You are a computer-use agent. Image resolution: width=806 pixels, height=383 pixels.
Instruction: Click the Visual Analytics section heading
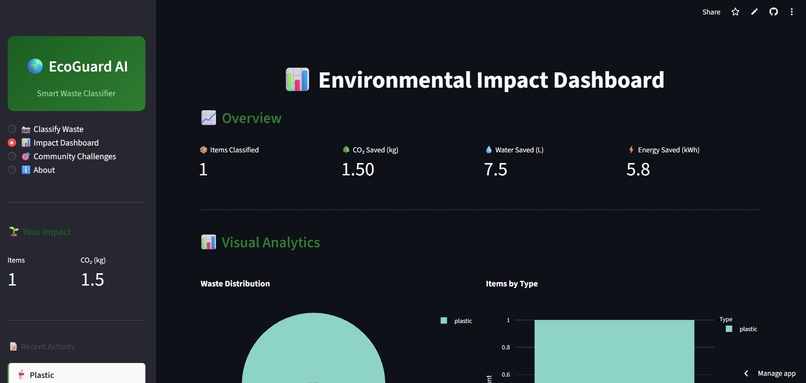[271, 243]
